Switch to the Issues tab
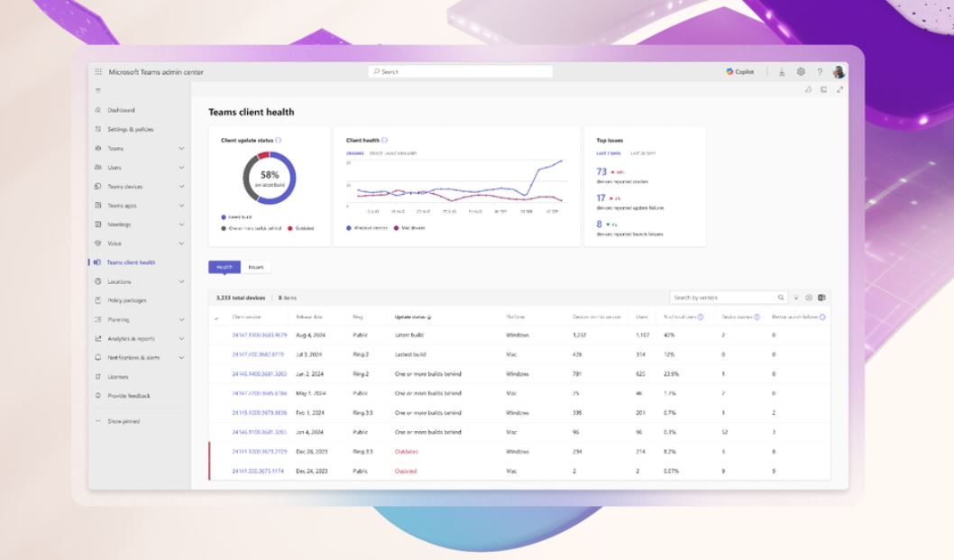The image size is (954, 560). (256, 267)
